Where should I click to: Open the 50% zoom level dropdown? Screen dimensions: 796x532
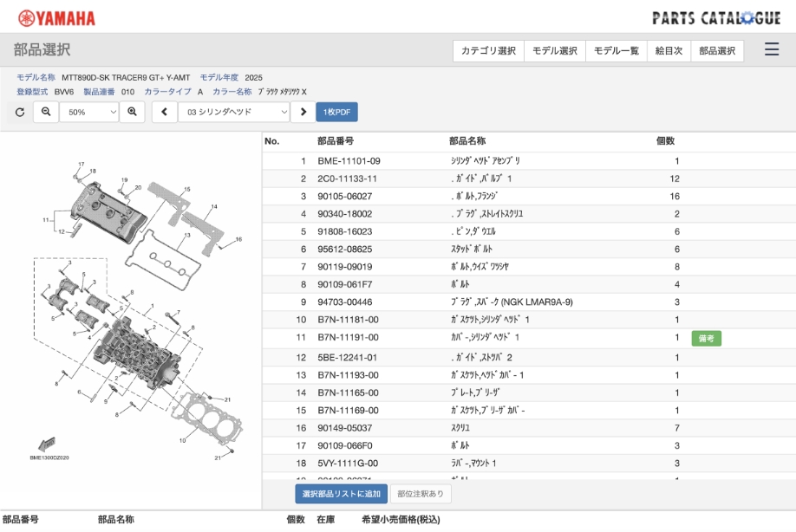tap(89, 112)
